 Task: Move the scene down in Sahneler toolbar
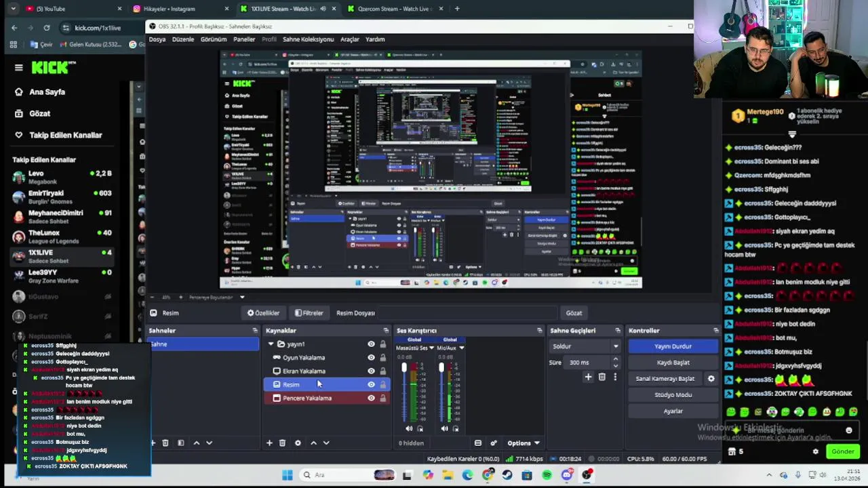pos(209,443)
